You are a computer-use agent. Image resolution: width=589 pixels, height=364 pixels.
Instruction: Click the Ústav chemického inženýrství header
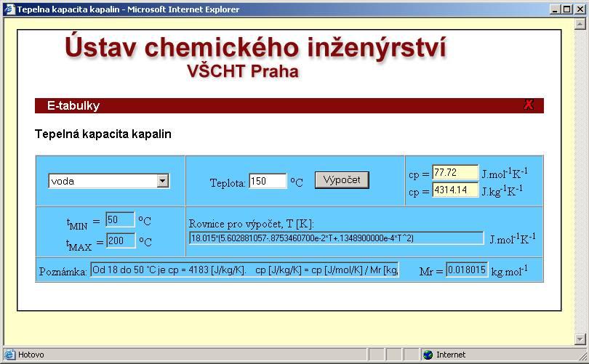point(255,48)
